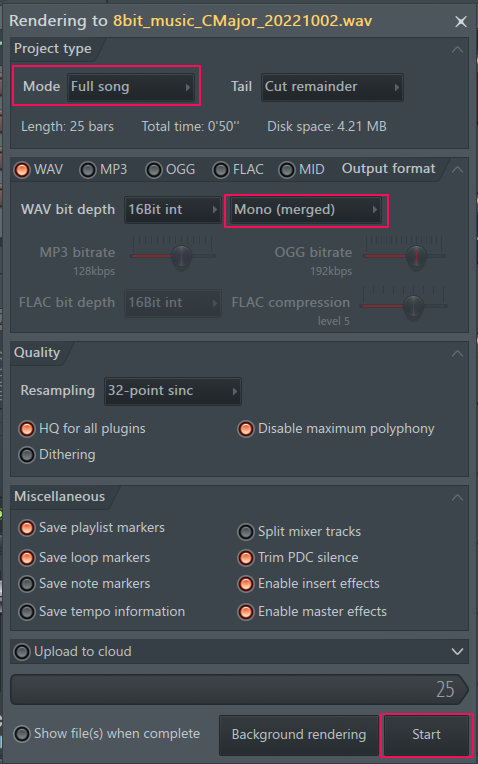Enable the Dithering option
The image size is (478, 764).
[x=27, y=455]
